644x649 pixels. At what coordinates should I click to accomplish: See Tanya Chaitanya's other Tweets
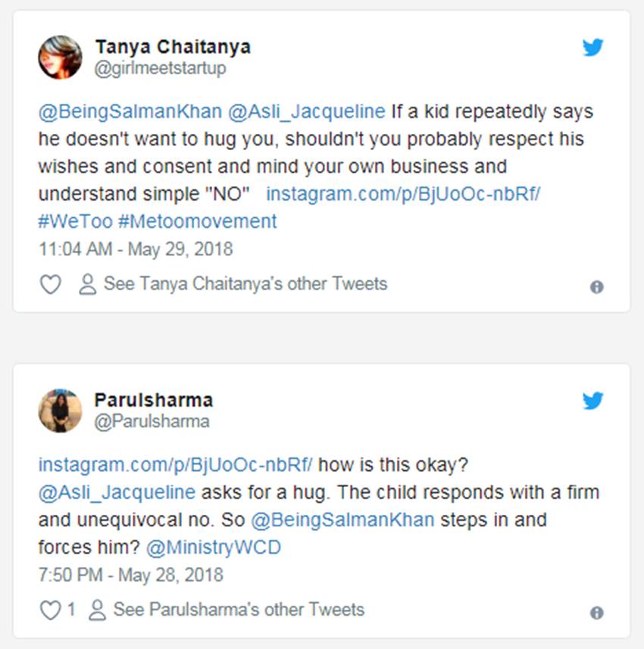click(x=245, y=284)
